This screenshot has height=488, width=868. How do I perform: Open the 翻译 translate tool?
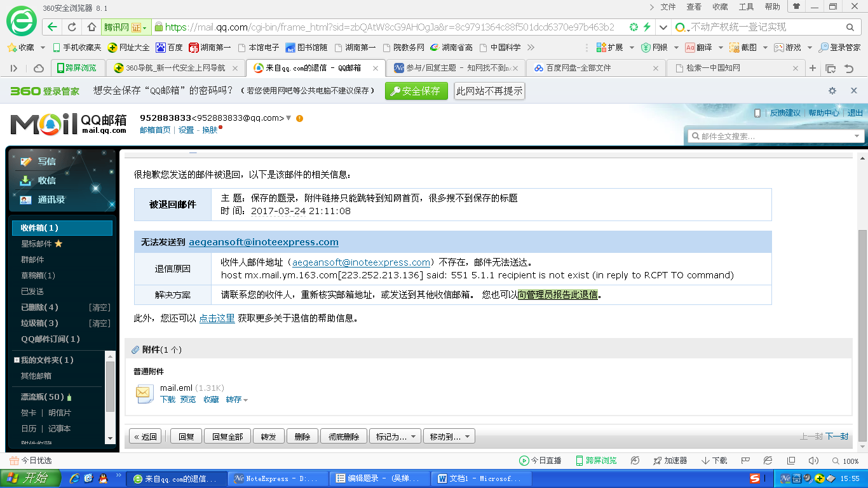pos(698,47)
